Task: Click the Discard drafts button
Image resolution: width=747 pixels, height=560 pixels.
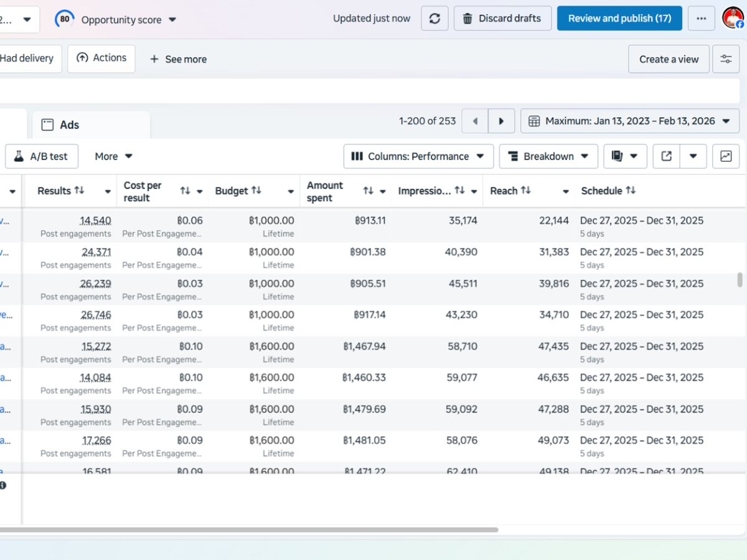Action: click(x=502, y=18)
